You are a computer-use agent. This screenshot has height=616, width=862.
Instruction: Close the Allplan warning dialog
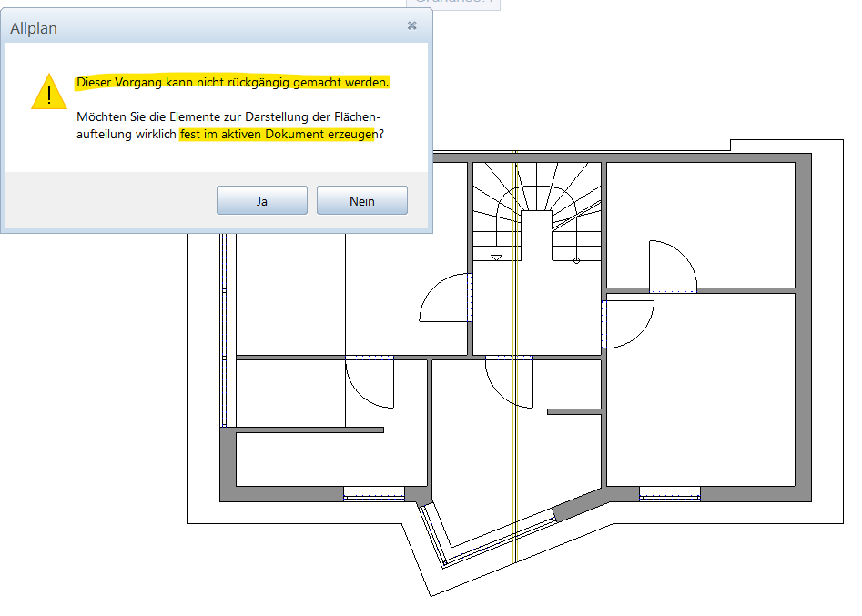coord(412,26)
